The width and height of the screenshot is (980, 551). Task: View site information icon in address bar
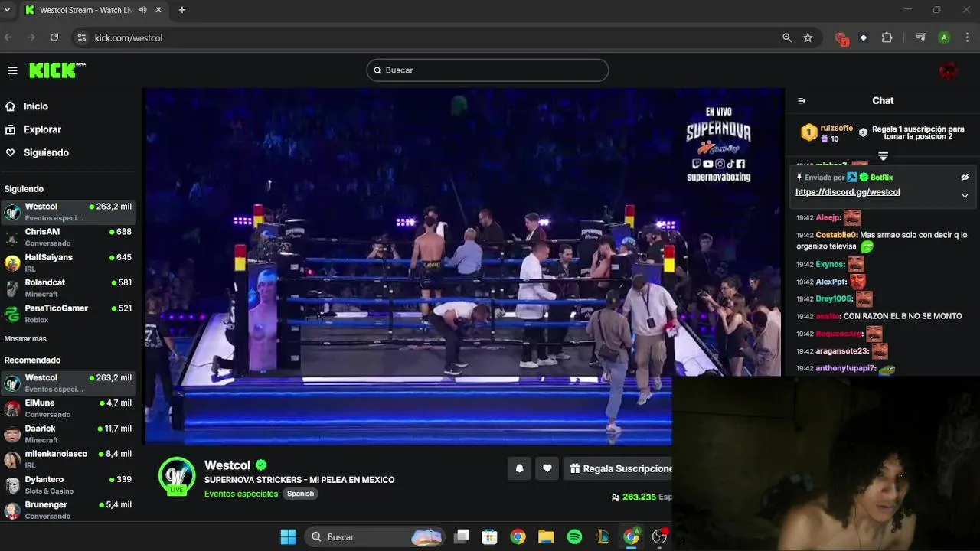coord(82,37)
